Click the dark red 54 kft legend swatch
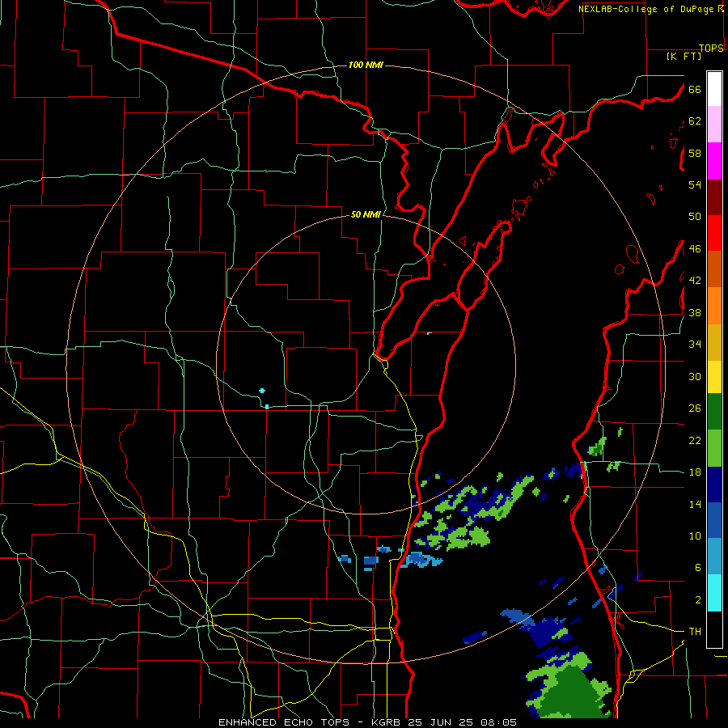Image resolution: width=728 pixels, height=728 pixels. click(714, 197)
